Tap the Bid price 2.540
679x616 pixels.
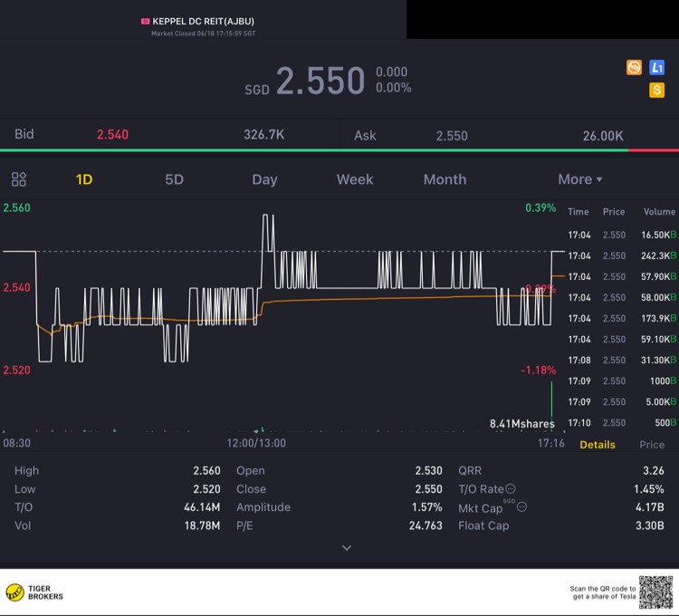tap(112, 135)
